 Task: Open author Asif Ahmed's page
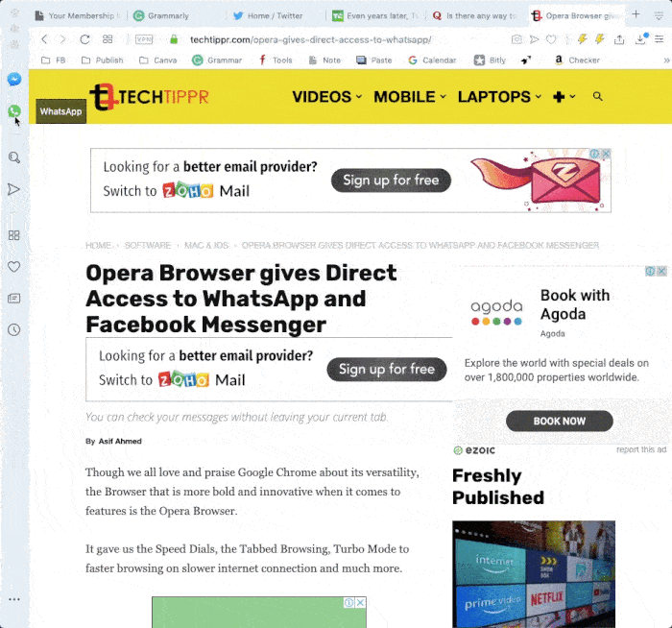(x=120, y=441)
